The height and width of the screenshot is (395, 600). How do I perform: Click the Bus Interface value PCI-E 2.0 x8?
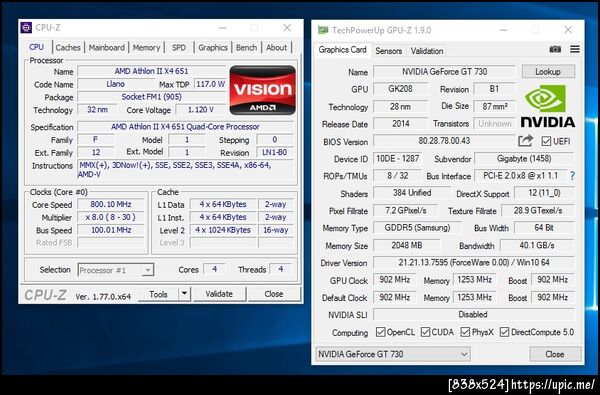520,176
